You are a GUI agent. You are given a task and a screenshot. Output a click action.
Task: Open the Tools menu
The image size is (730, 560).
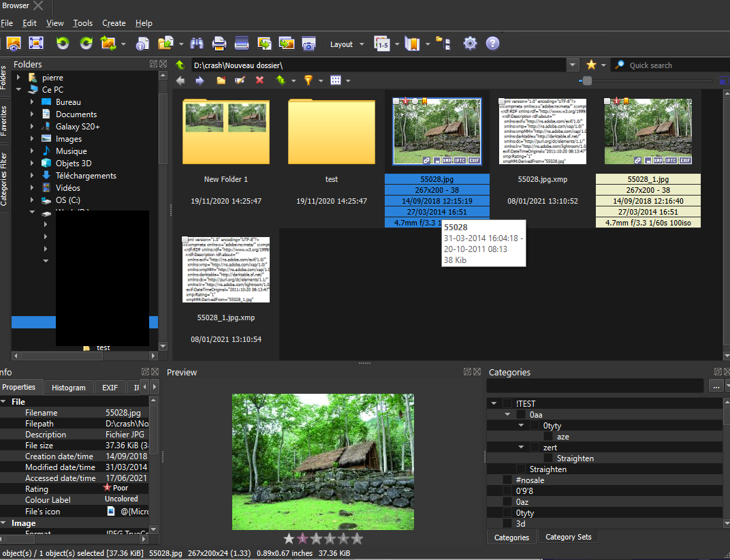tap(82, 23)
